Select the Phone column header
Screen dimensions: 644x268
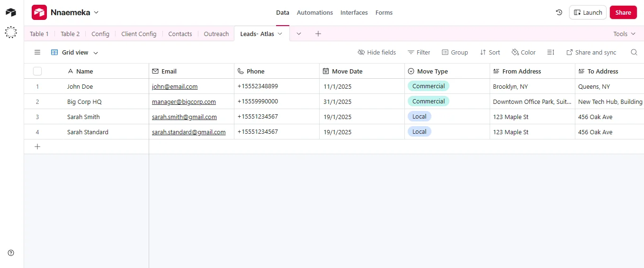click(x=277, y=71)
